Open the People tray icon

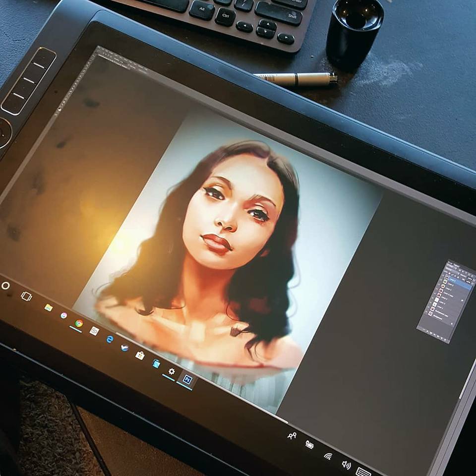pos(292,436)
